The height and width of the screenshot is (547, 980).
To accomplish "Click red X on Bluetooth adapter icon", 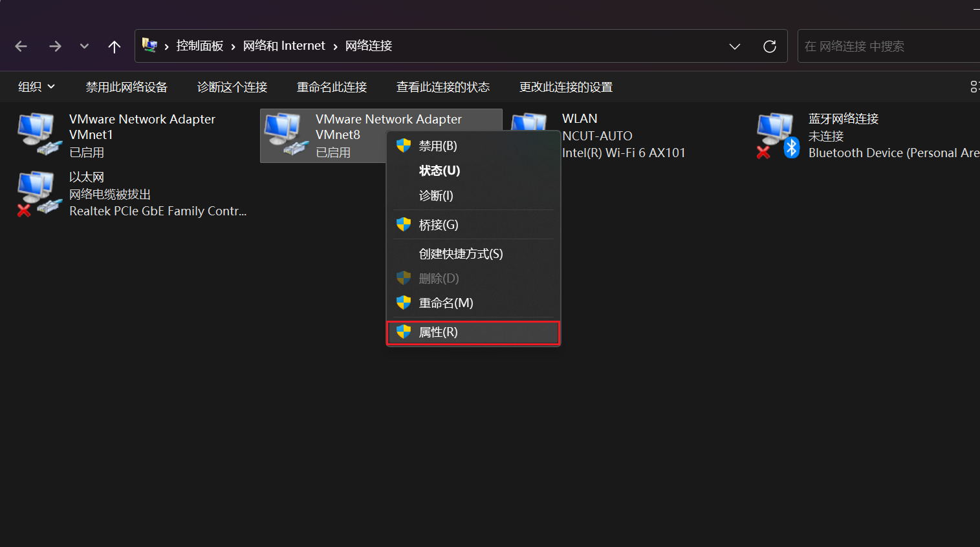I will tap(763, 152).
